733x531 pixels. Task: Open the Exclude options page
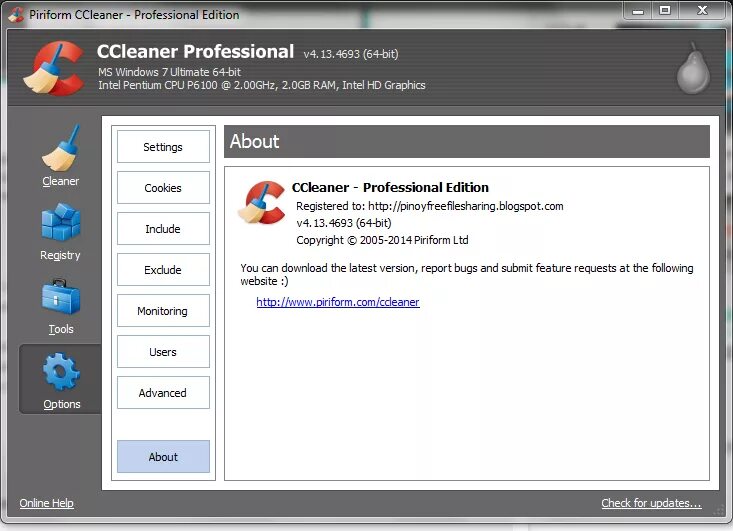click(x=163, y=270)
